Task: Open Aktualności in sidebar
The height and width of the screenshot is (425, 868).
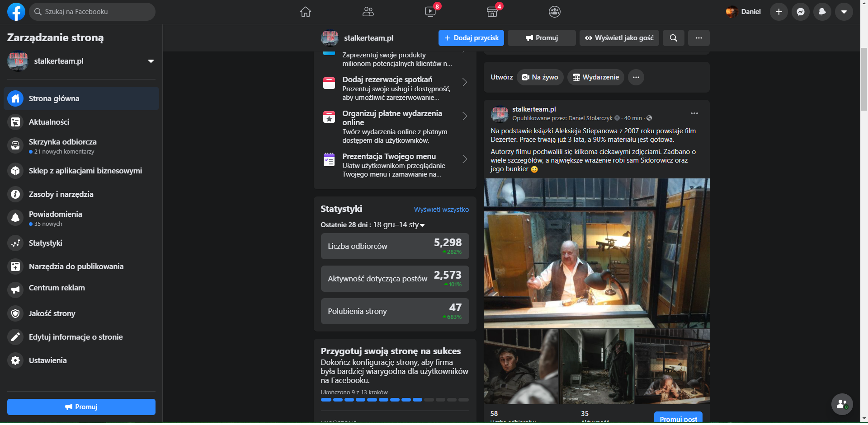Action: pyautogui.click(x=81, y=122)
